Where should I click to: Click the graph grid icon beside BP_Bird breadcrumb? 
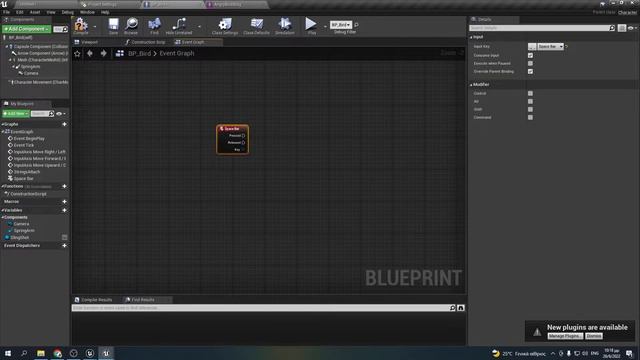(120, 53)
